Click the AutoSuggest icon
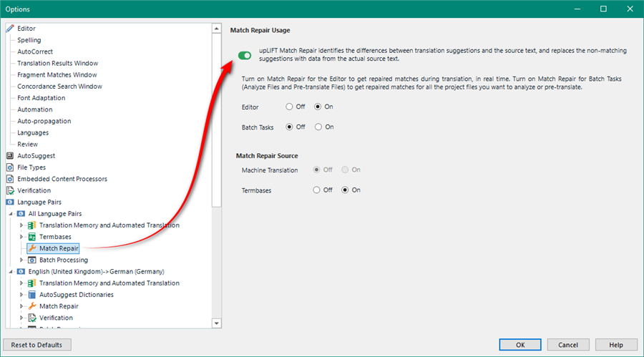This screenshot has height=357, width=644. tap(10, 156)
